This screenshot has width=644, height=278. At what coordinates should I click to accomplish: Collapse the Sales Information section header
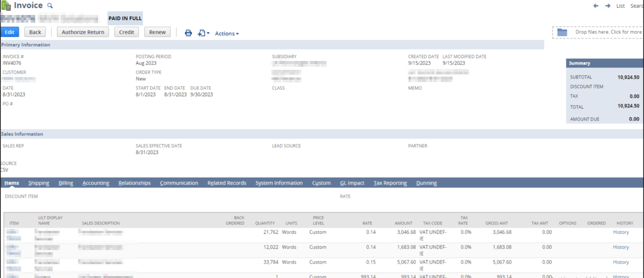(x=322, y=134)
